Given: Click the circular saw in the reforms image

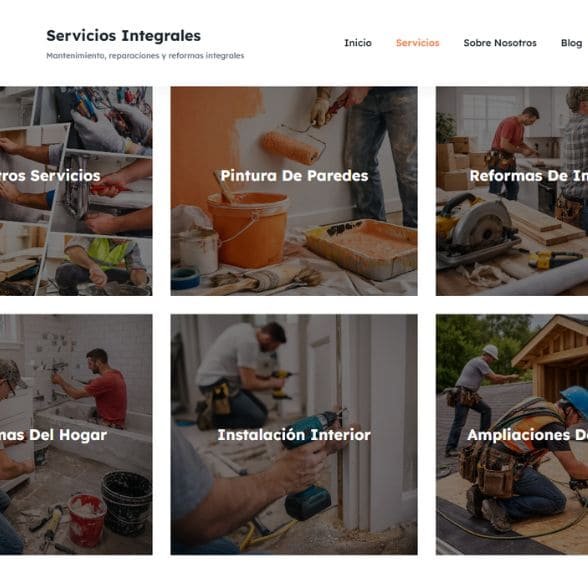Looking at the screenshot, I should pyautogui.click(x=476, y=226).
